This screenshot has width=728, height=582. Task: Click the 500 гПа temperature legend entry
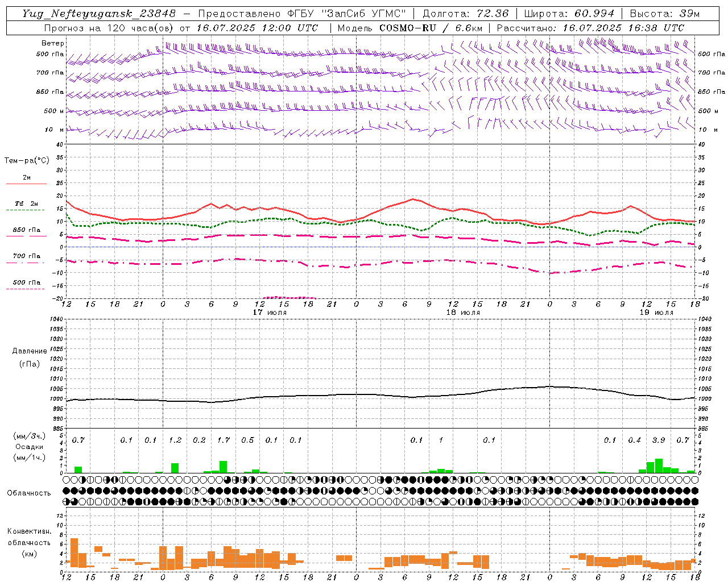(x=26, y=282)
